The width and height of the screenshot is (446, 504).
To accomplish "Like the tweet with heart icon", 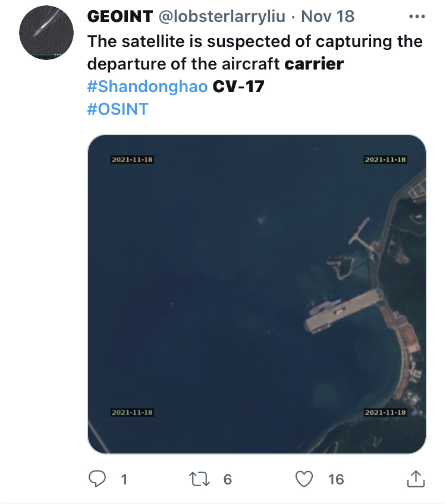I will (304, 479).
